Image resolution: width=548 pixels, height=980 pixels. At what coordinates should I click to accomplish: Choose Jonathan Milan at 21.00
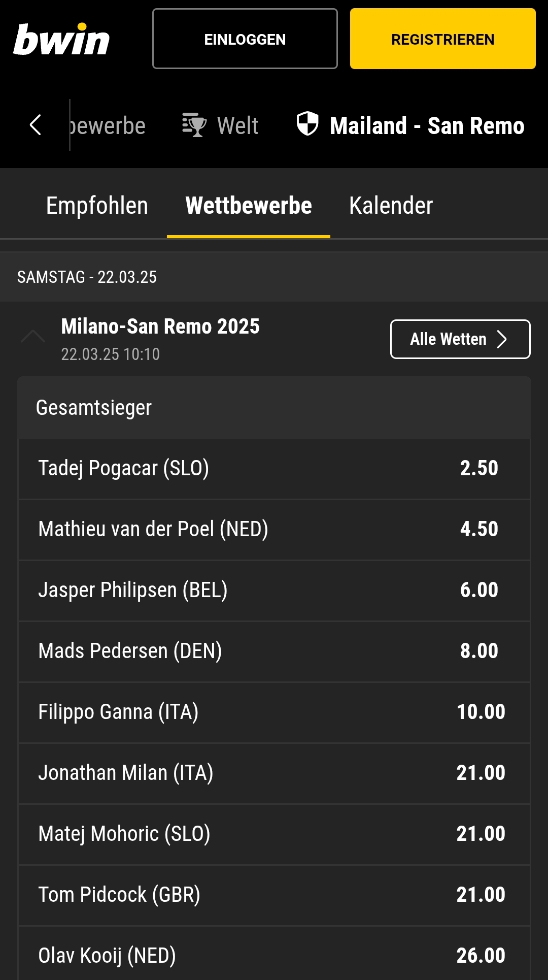click(x=481, y=773)
